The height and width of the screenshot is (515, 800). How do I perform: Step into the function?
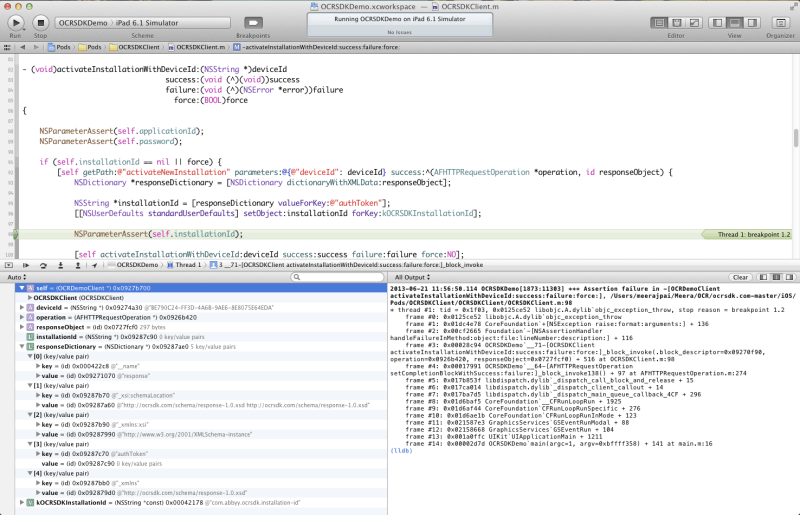(x=60, y=265)
